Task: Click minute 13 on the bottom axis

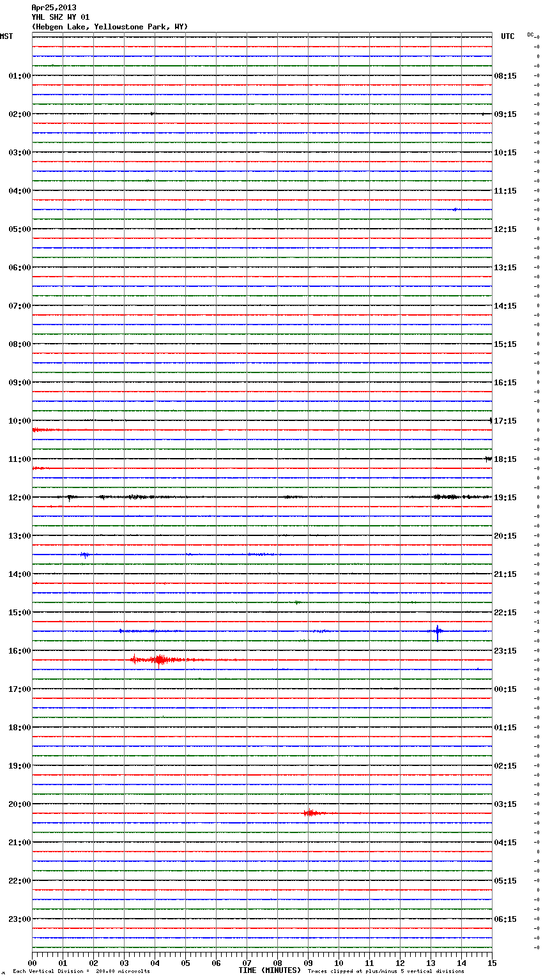Action: coord(431,963)
